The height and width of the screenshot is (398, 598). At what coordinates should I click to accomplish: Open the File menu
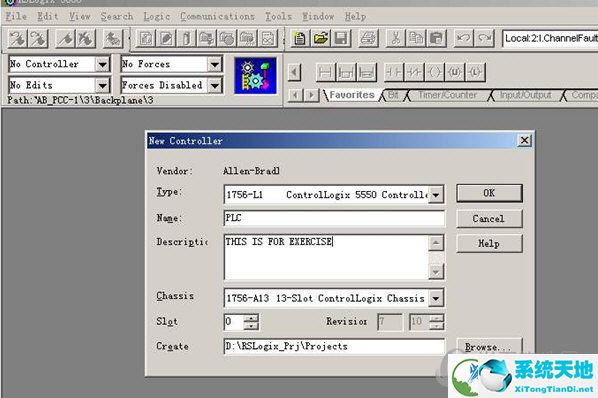tap(16, 16)
